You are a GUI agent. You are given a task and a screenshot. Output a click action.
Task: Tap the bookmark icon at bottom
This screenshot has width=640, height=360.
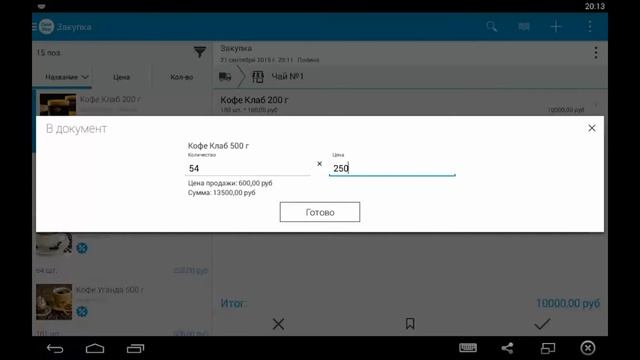pos(410,324)
